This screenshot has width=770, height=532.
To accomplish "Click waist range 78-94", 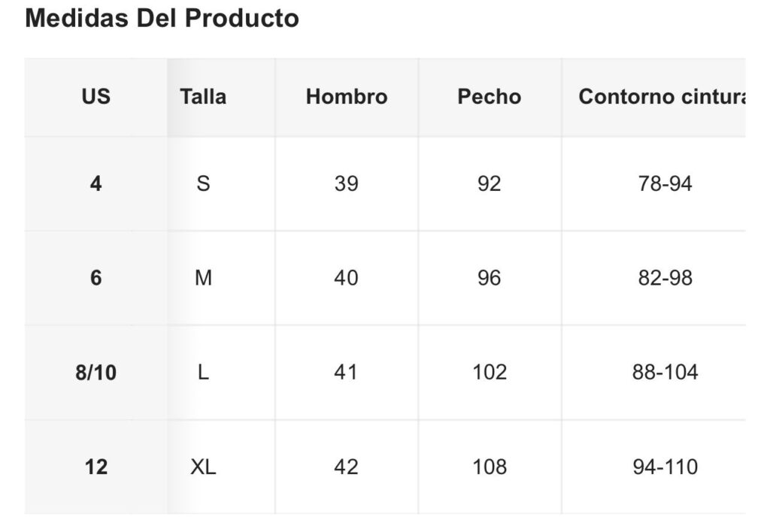I will pos(665,183).
